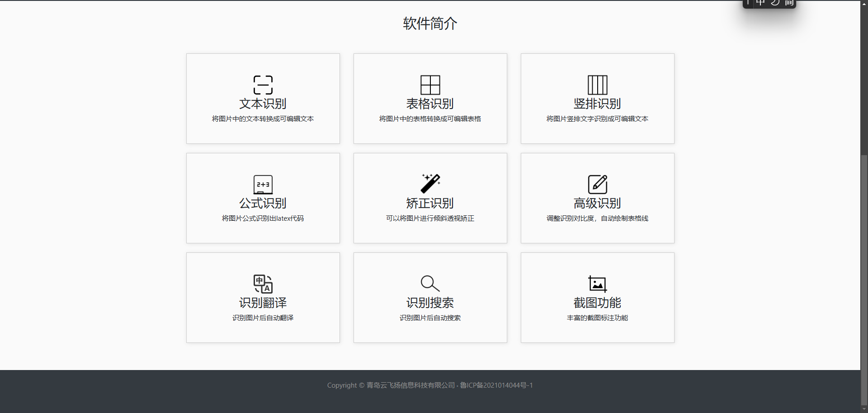
Task: Click the 软件简介 section heading
Action: coord(430,24)
